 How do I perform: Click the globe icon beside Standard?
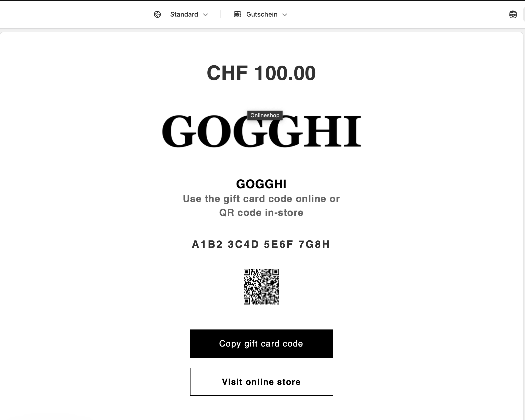[157, 15]
